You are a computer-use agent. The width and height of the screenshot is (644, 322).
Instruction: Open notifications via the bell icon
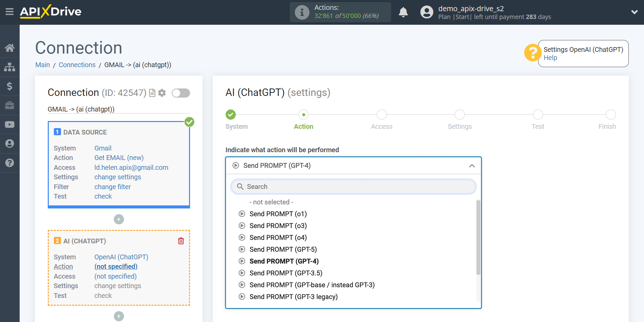click(x=403, y=12)
